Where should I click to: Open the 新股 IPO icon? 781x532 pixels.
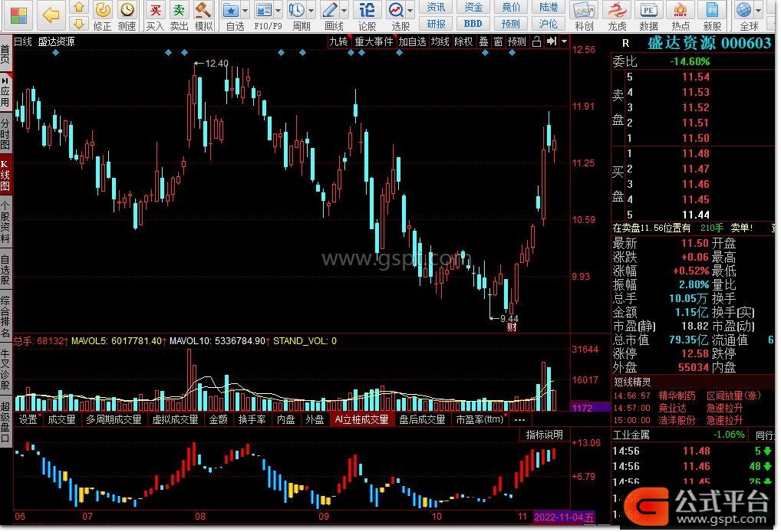pyautogui.click(x=712, y=10)
